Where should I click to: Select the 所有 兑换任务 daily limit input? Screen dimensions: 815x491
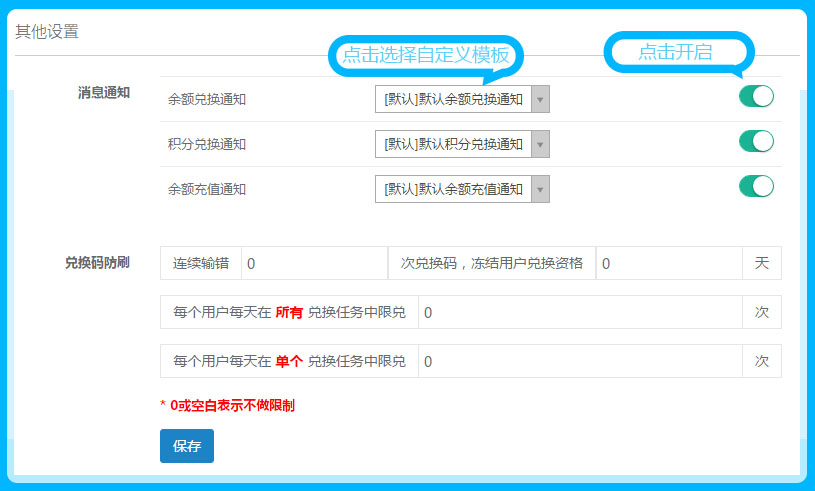coord(580,312)
